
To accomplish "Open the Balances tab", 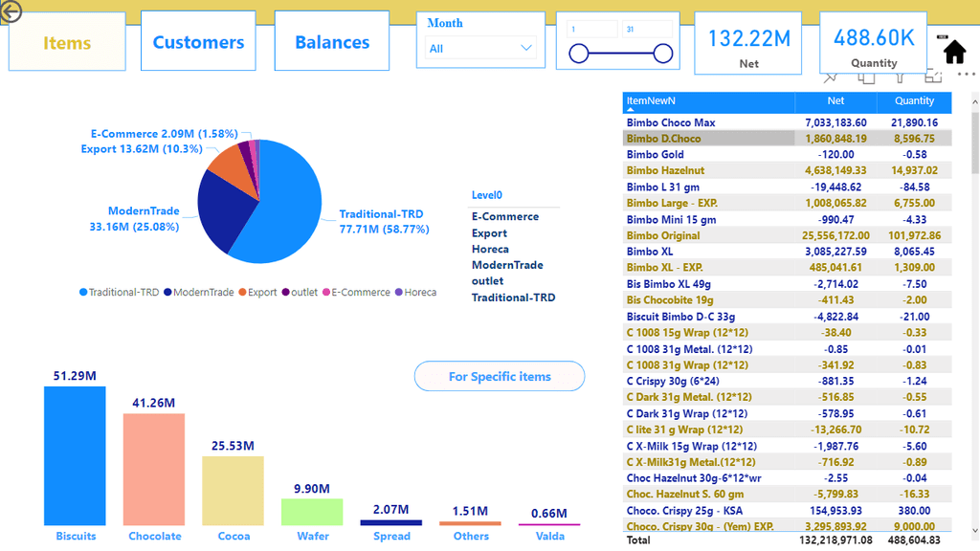I will click(332, 42).
